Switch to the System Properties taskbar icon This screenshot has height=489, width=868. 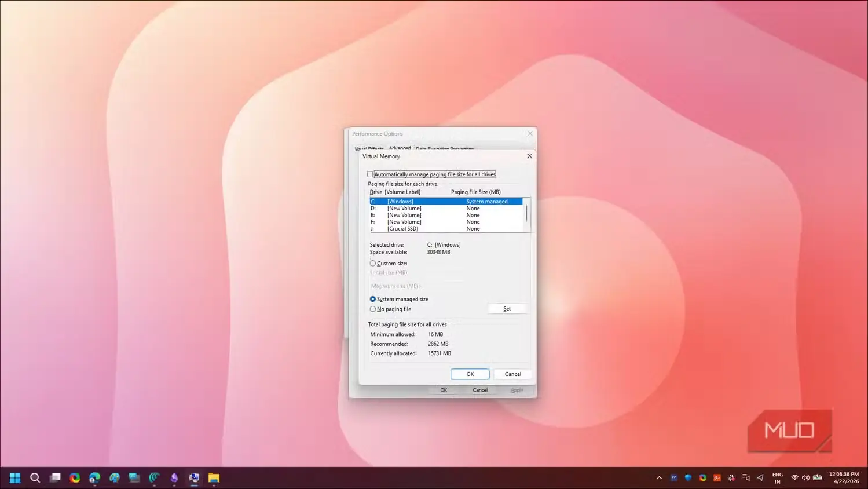coord(194,477)
